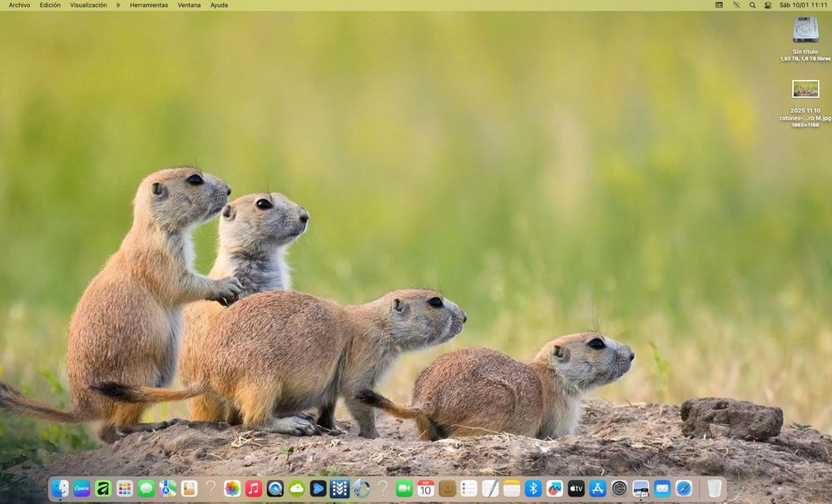Screen dimensions: 832x504
Task: Open the Calendar app in the Dock
Action: [425, 488]
